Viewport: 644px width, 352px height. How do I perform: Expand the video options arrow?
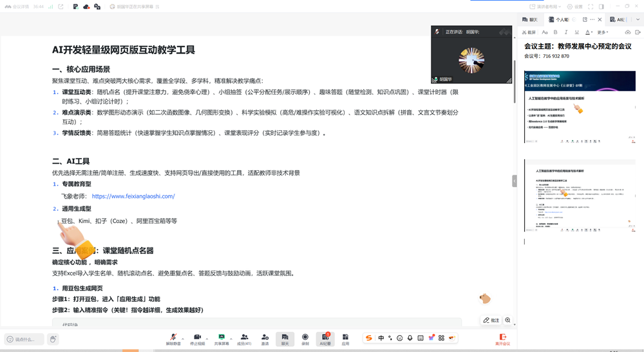pyautogui.click(x=207, y=339)
